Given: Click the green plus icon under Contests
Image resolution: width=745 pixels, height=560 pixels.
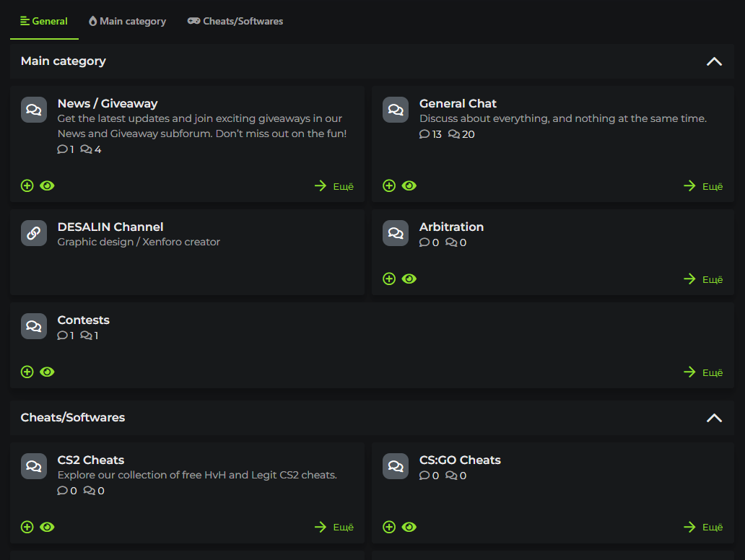Looking at the screenshot, I should point(27,372).
